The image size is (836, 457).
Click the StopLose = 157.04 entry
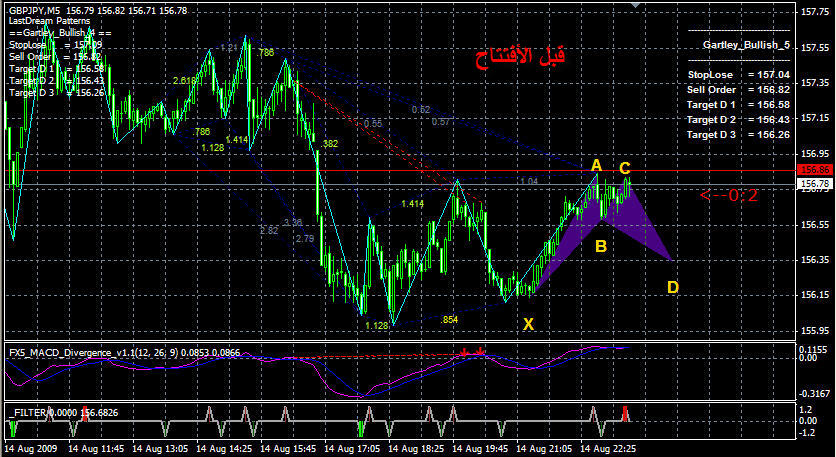[x=738, y=75]
